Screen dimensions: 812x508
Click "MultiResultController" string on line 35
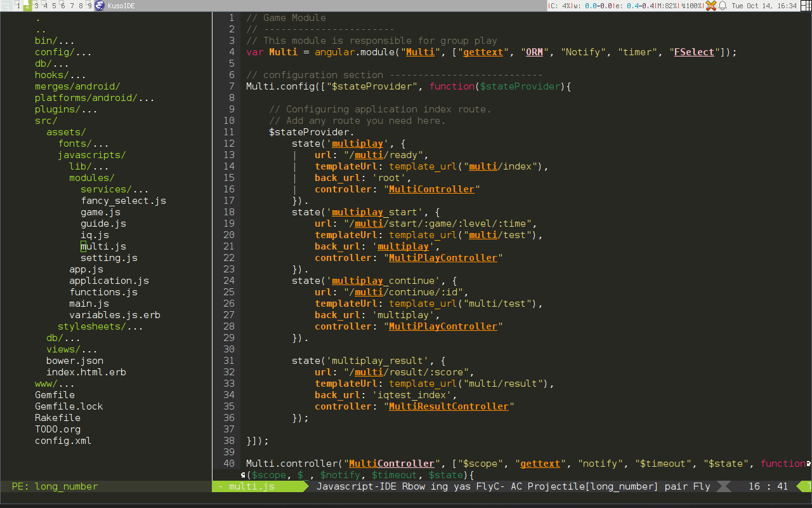tap(448, 406)
